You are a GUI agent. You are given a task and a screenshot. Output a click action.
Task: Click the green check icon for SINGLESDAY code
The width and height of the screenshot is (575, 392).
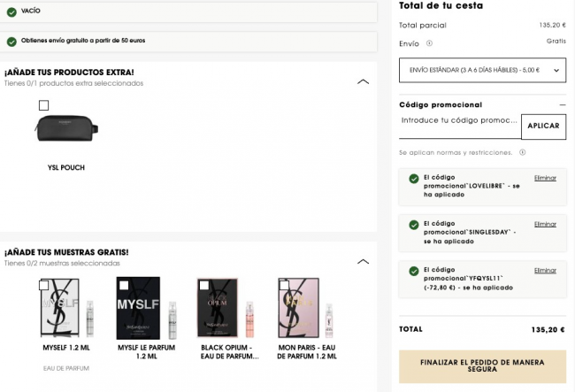pyautogui.click(x=414, y=225)
